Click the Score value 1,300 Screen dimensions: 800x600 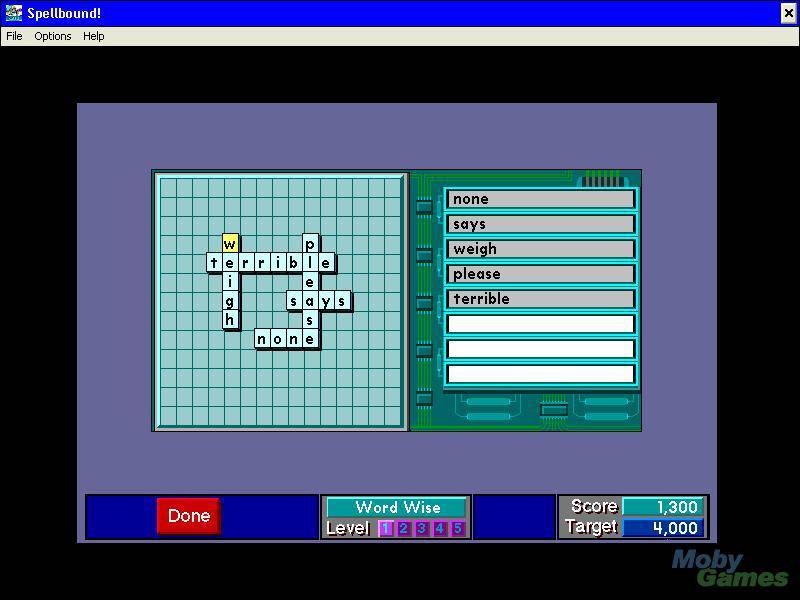(x=662, y=507)
